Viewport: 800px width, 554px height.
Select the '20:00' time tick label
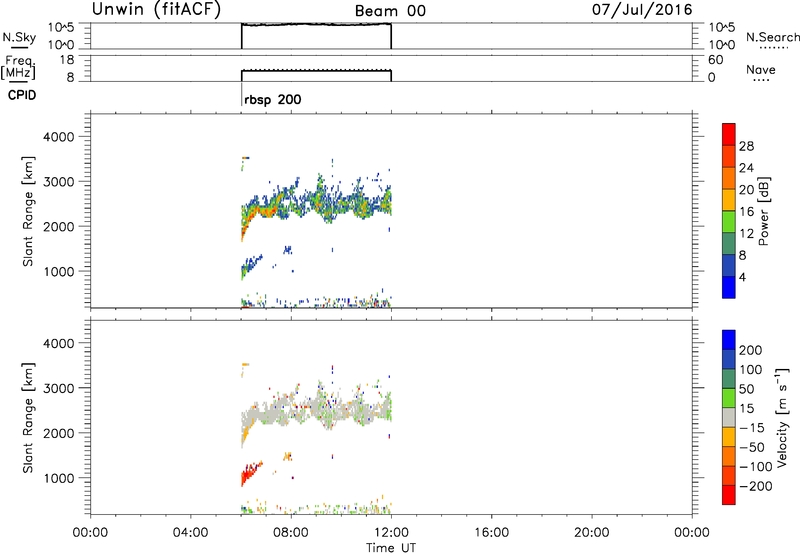point(592,533)
